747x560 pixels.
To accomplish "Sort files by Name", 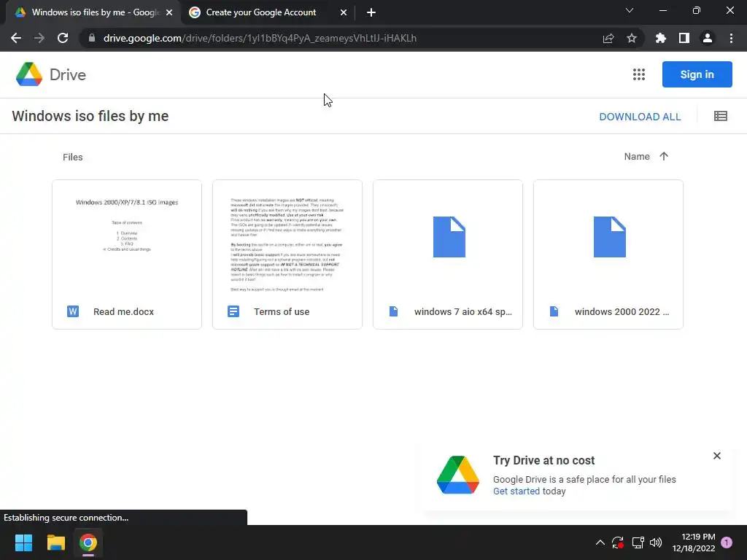I will (637, 156).
